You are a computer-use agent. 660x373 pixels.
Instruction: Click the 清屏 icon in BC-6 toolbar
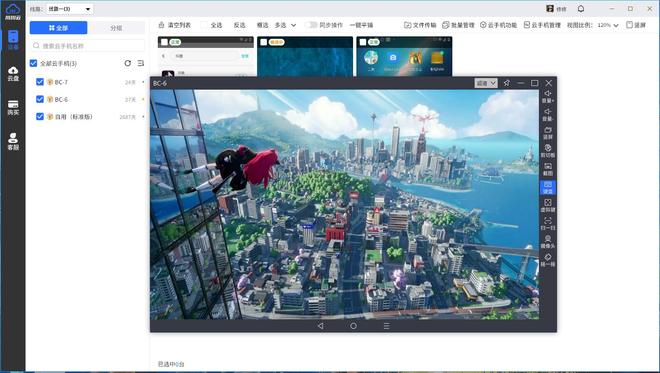click(x=548, y=133)
